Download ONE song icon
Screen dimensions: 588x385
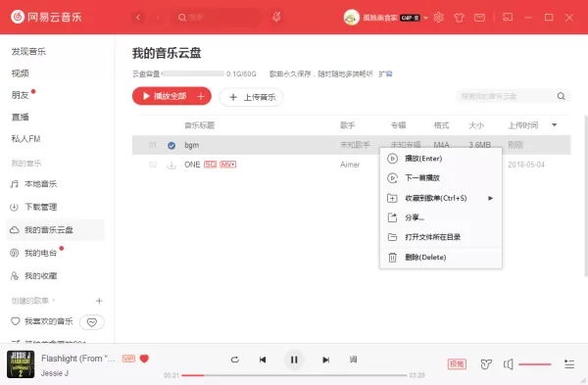[x=171, y=165]
